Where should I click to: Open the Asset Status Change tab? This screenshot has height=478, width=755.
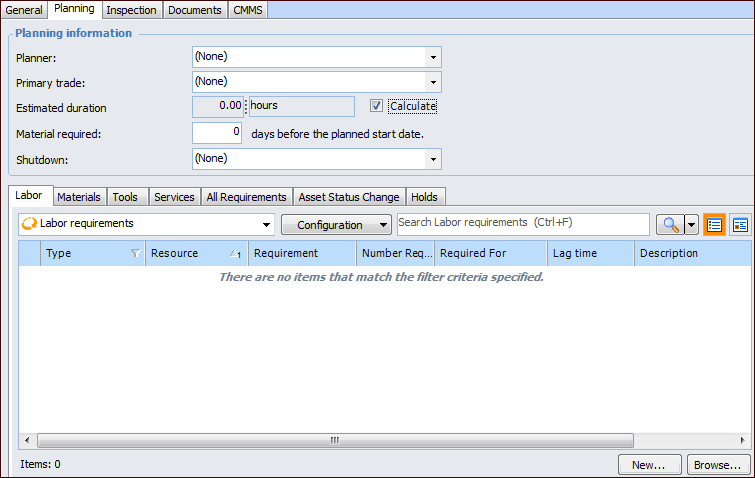tap(349, 197)
